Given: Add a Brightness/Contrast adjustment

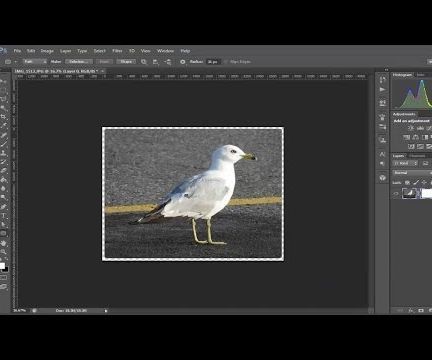Looking at the screenshot, I should pyautogui.click(x=411, y=128).
